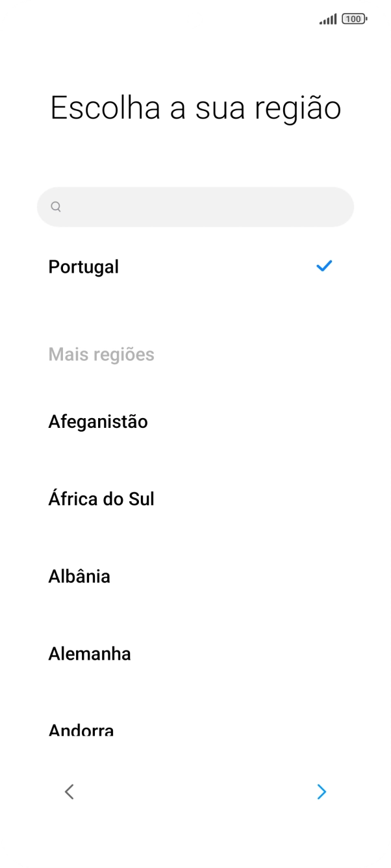391x868 pixels.
Task: Choose Alemanha from the list
Action: (x=90, y=654)
